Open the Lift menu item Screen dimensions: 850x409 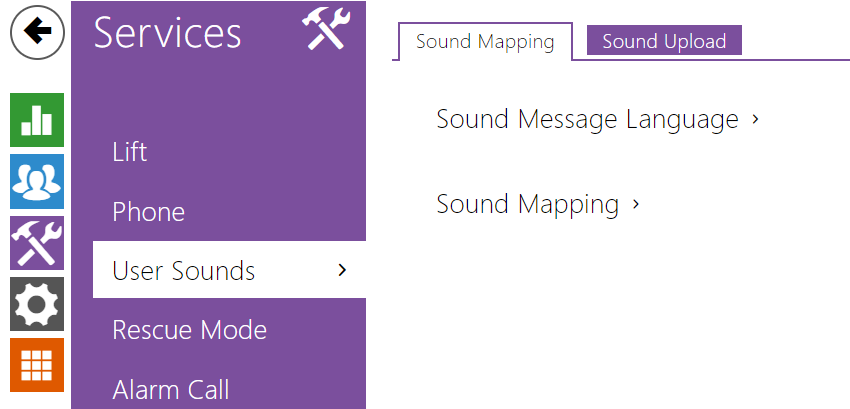pyautogui.click(x=130, y=152)
